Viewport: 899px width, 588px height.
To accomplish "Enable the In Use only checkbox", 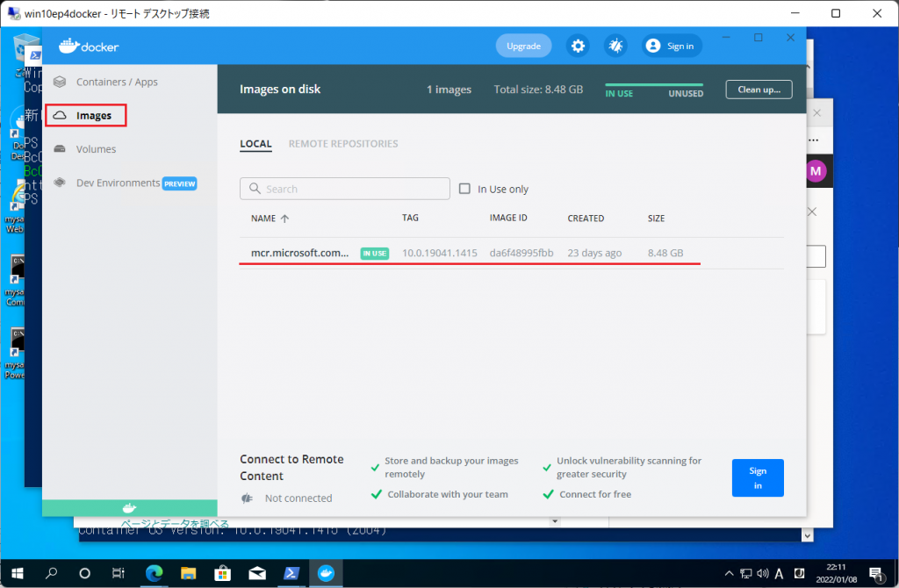I will click(x=464, y=189).
